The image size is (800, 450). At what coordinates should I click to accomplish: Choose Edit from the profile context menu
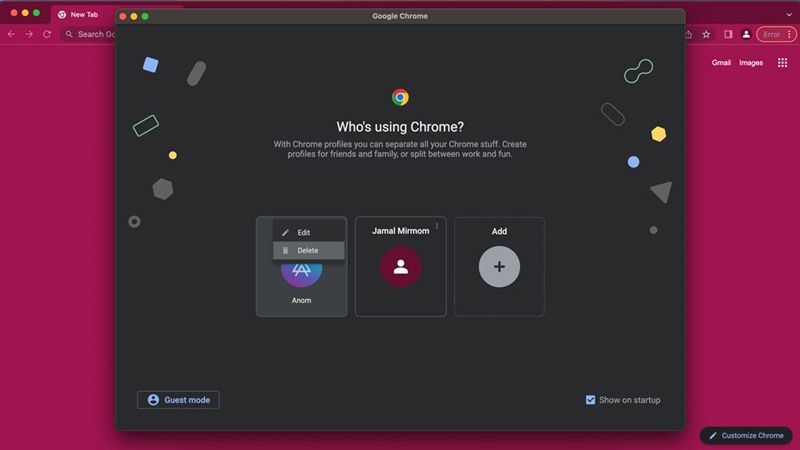pyautogui.click(x=309, y=232)
